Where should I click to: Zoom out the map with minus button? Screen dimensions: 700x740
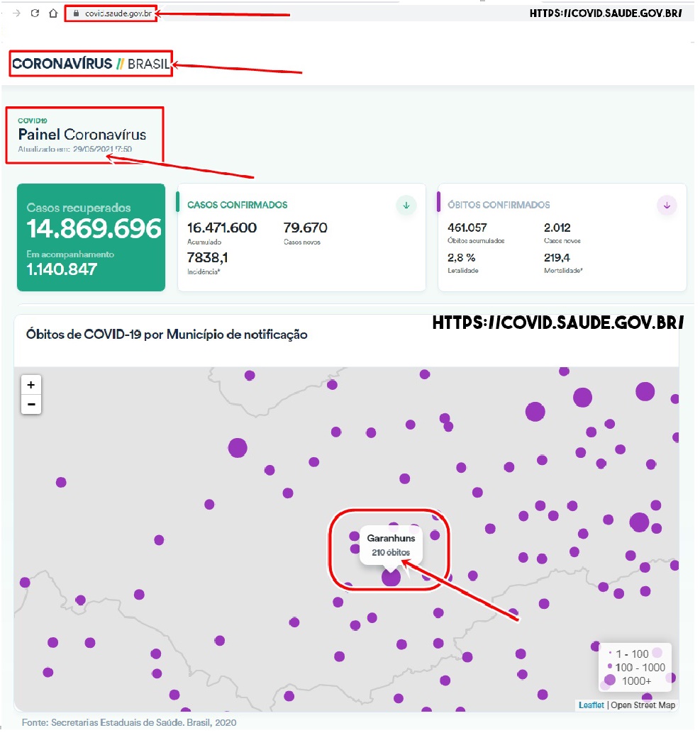[31, 405]
